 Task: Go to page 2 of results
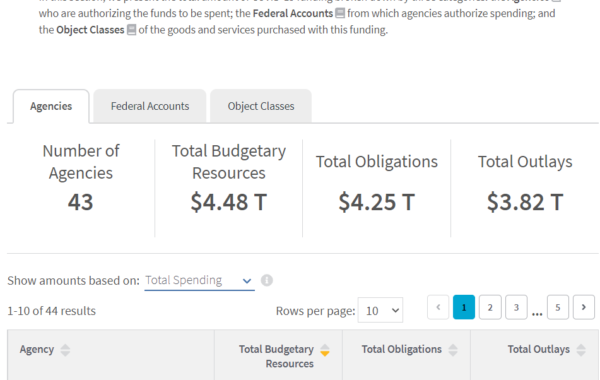click(490, 307)
